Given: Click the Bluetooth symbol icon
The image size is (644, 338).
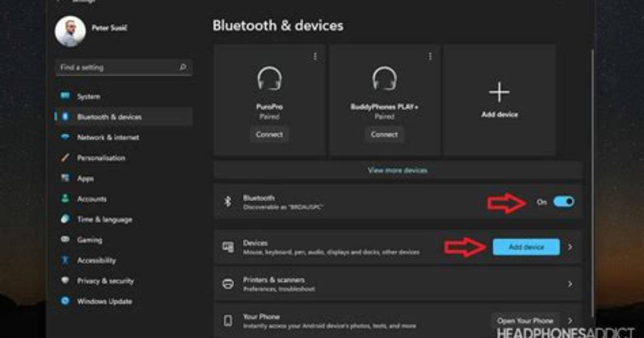Looking at the screenshot, I should 228,201.
